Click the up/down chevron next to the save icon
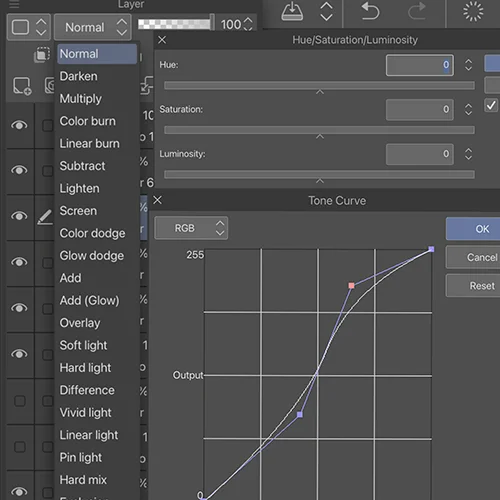This screenshot has width=500, height=500. click(326, 12)
